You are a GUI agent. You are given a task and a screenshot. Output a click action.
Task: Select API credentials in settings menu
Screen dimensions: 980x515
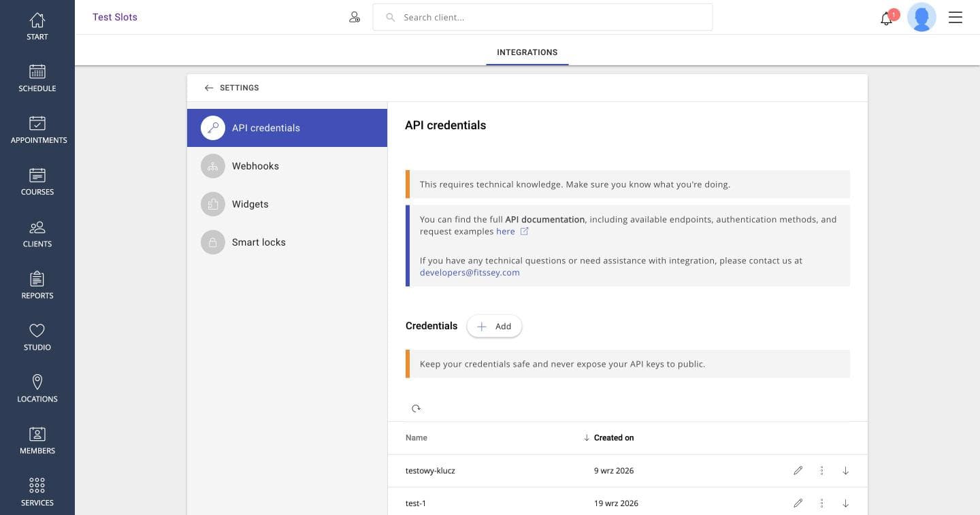[x=287, y=128]
